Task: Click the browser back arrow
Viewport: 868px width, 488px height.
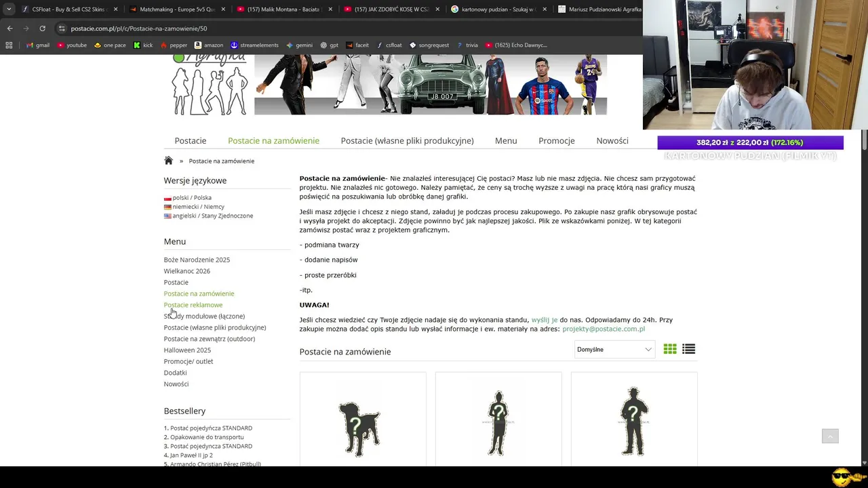Action: [x=9, y=28]
